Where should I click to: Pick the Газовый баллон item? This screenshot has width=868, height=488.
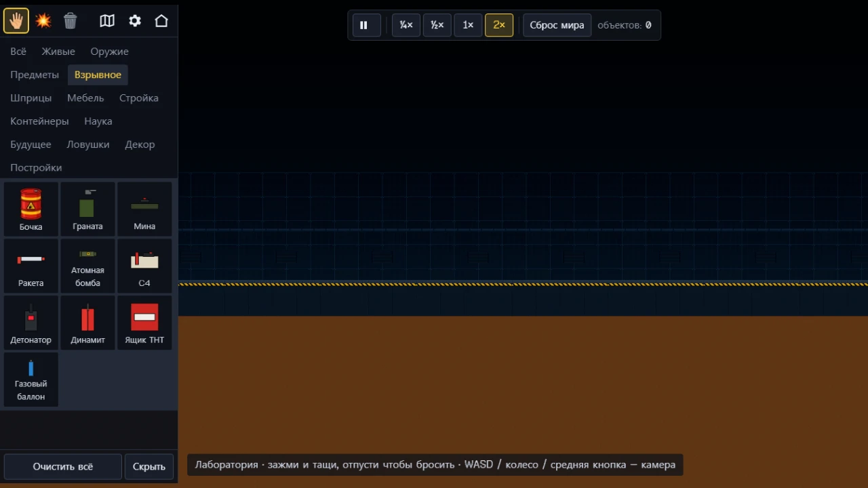pyautogui.click(x=31, y=380)
